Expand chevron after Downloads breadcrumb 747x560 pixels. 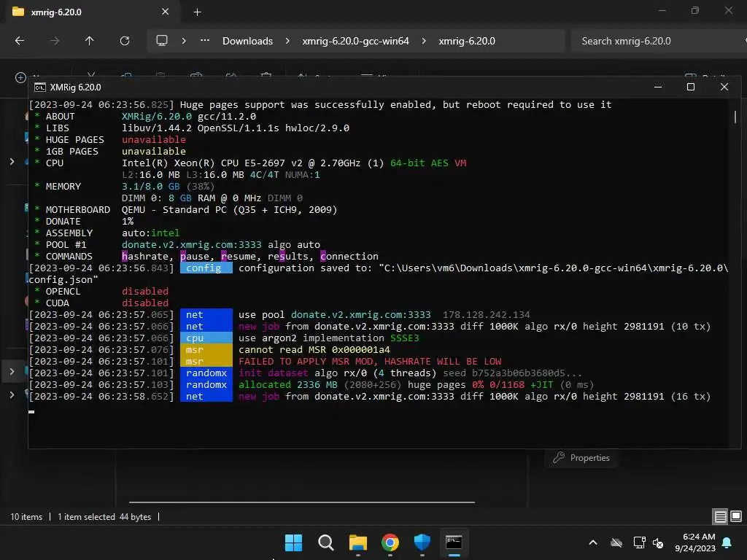287,41
